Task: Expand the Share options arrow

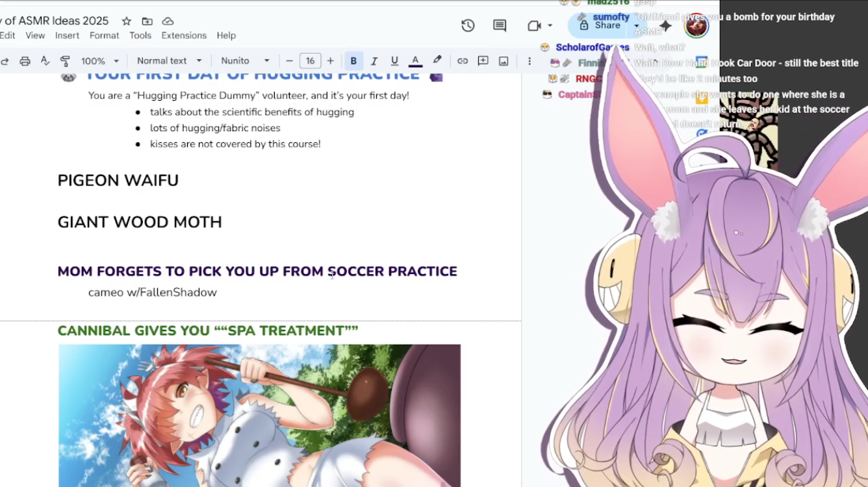Action: coord(637,26)
